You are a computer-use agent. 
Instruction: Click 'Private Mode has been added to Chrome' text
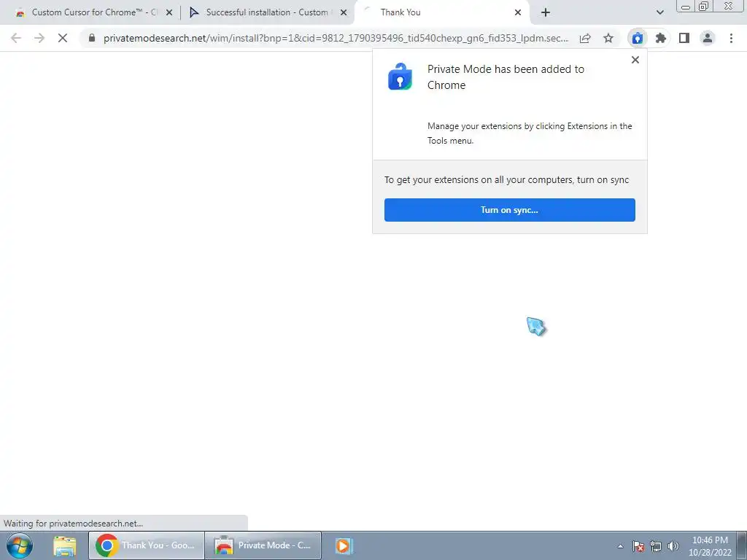coord(506,77)
